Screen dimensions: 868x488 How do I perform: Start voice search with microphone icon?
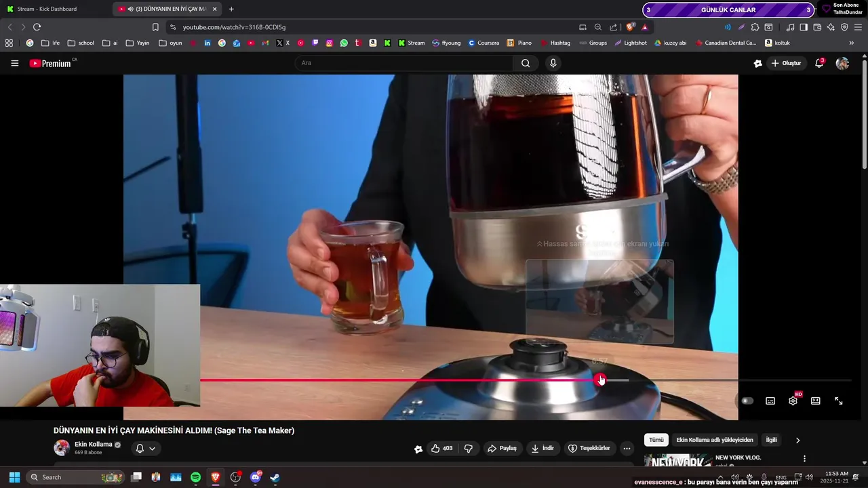tap(553, 63)
